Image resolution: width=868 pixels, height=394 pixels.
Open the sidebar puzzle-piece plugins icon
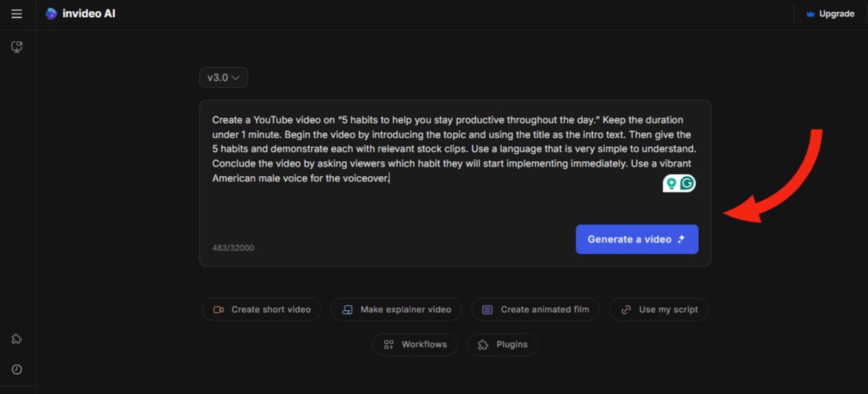[17, 339]
